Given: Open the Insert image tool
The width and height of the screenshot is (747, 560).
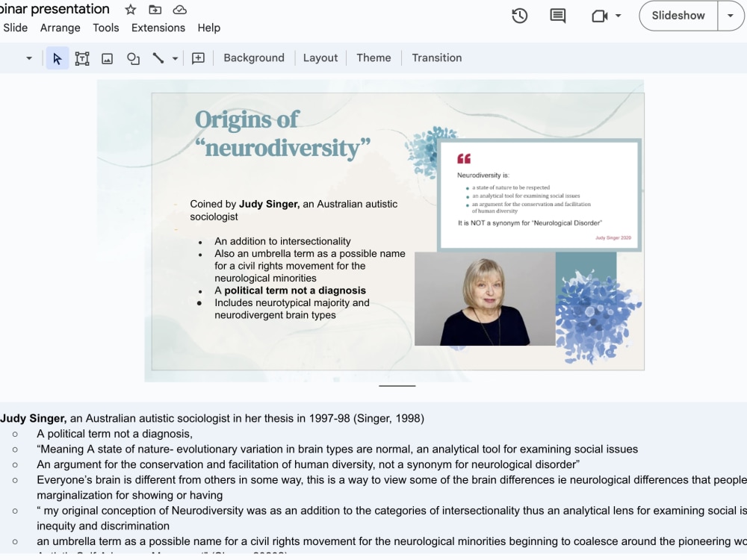Looking at the screenshot, I should tap(106, 57).
